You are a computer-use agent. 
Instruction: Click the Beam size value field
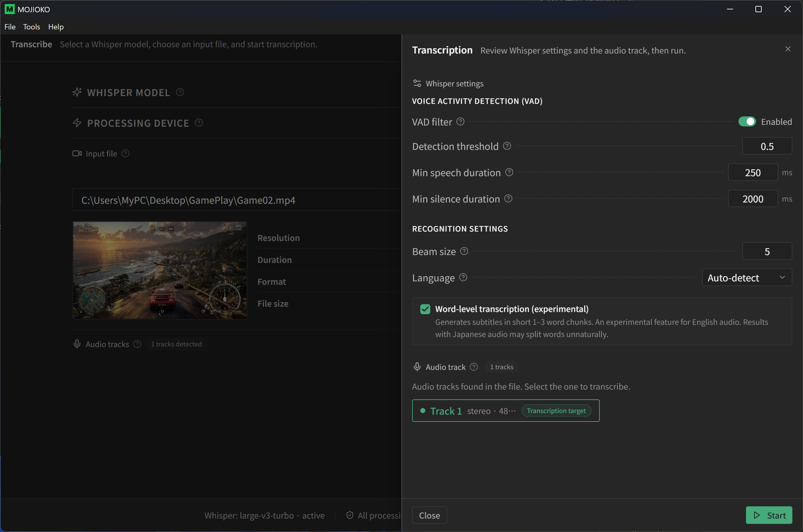point(767,251)
